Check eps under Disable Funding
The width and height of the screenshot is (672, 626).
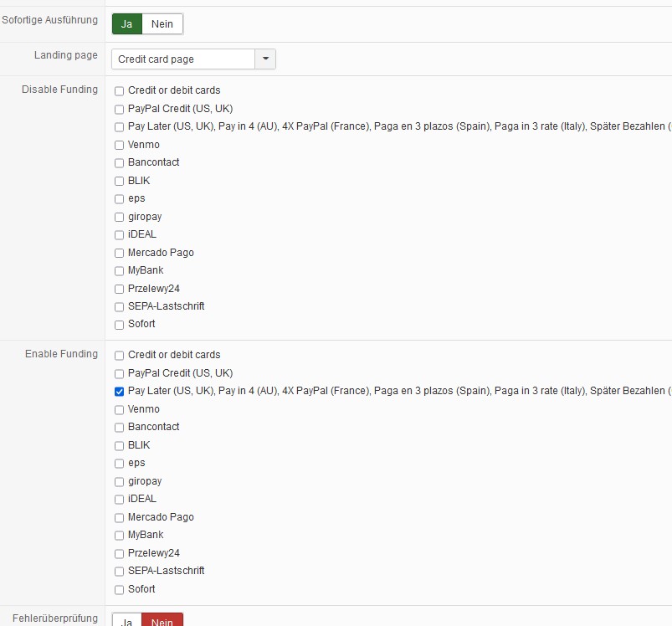point(119,199)
